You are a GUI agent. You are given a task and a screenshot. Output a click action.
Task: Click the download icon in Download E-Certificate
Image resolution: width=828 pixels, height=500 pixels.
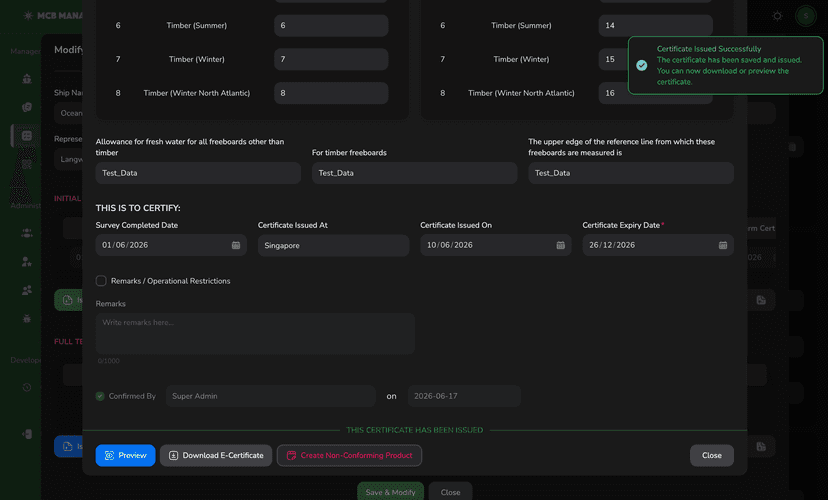tap(173, 455)
